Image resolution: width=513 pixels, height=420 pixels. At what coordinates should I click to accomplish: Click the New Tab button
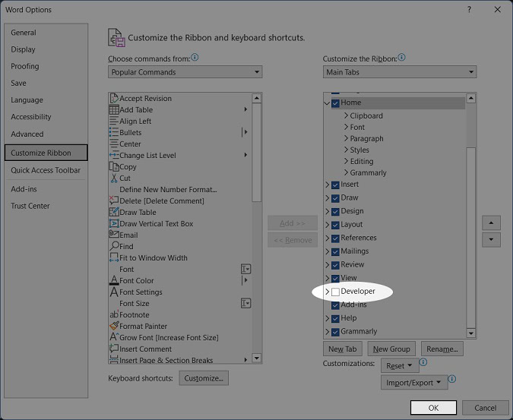click(x=342, y=349)
